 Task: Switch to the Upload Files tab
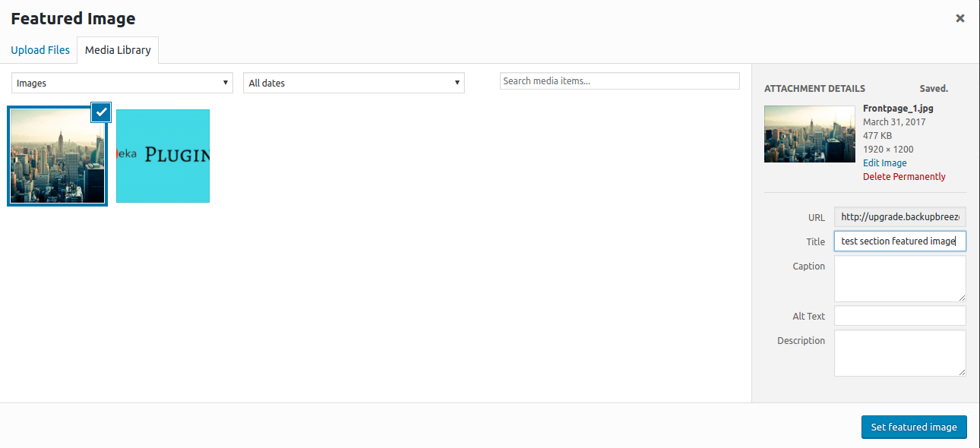coord(40,50)
